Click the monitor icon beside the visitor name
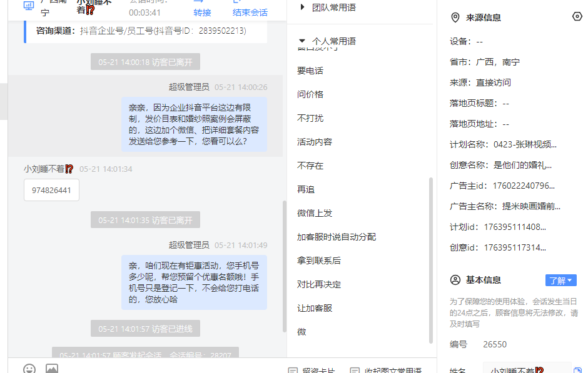The image size is (588, 373). tap(29, 5)
